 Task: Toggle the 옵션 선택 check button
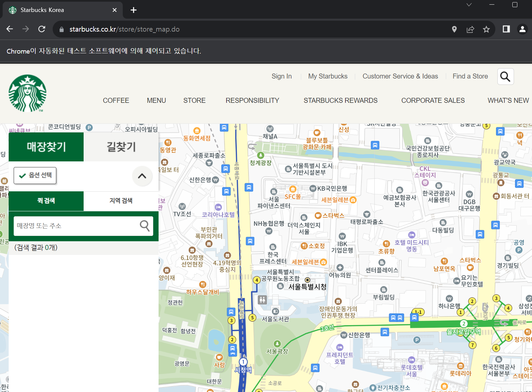click(35, 175)
